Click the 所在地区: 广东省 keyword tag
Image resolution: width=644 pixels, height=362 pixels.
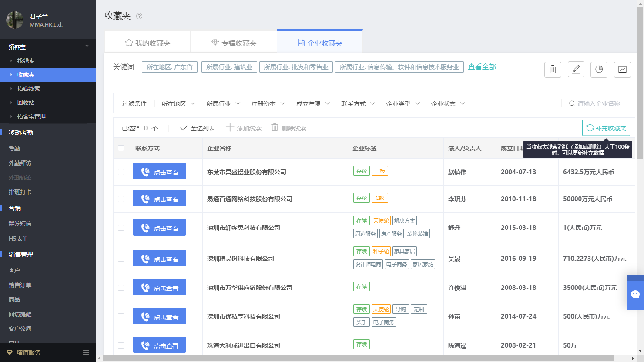[170, 67]
